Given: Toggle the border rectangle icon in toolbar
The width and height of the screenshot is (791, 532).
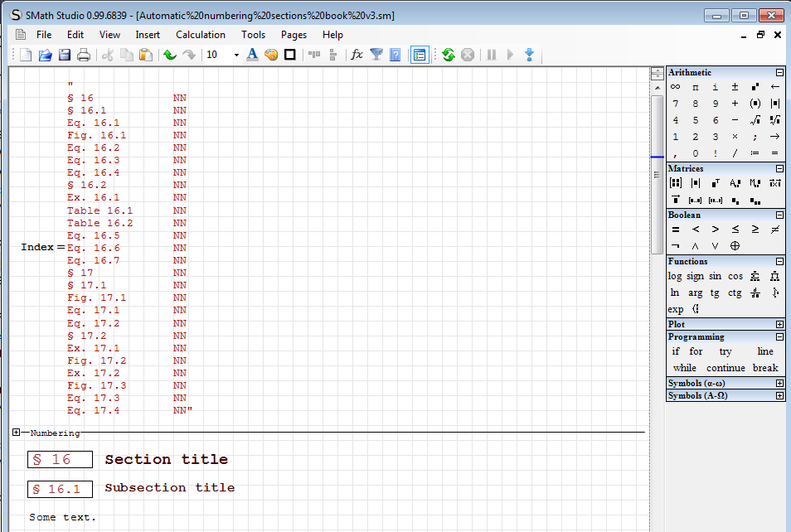Looking at the screenshot, I should [x=290, y=55].
